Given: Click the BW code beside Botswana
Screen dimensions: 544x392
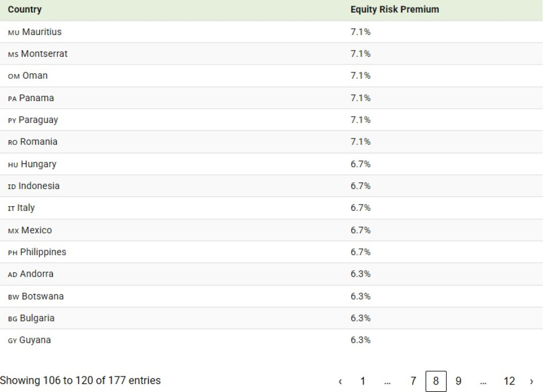Looking at the screenshot, I should 13,297.
